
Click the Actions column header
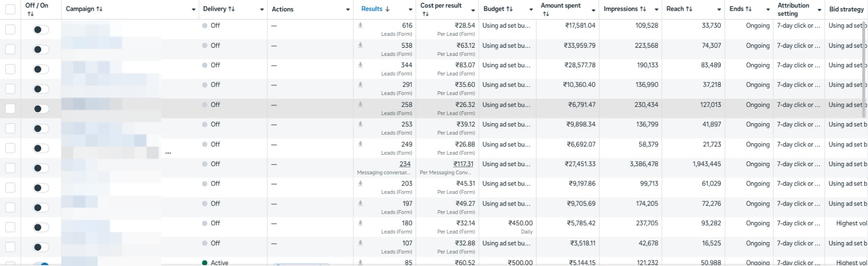pyautogui.click(x=283, y=9)
